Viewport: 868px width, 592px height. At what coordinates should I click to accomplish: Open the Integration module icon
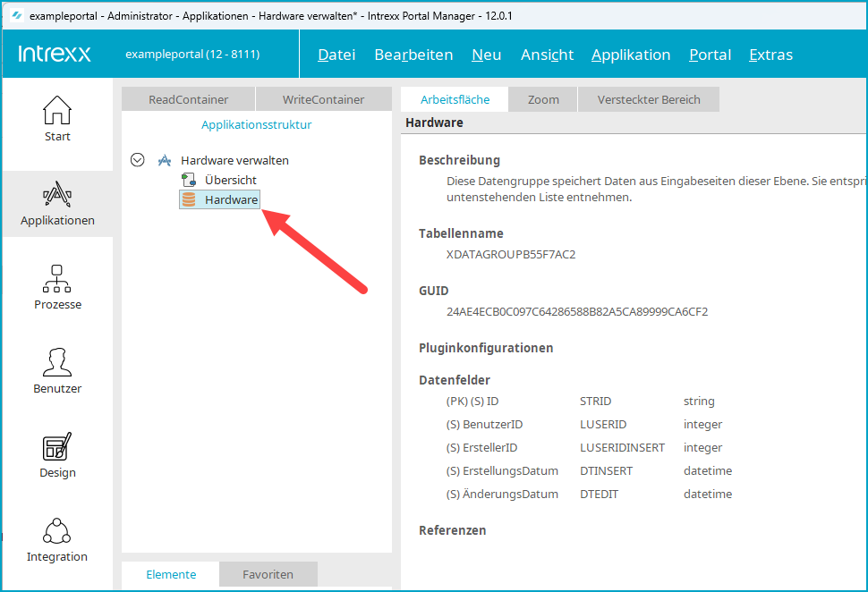point(57,531)
